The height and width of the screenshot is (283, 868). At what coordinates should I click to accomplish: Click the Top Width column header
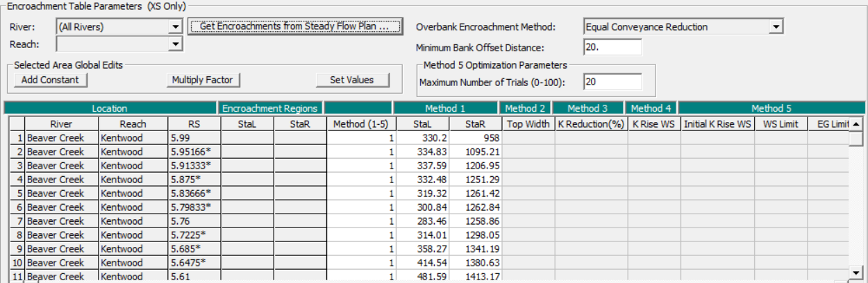pyautogui.click(x=528, y=124)
